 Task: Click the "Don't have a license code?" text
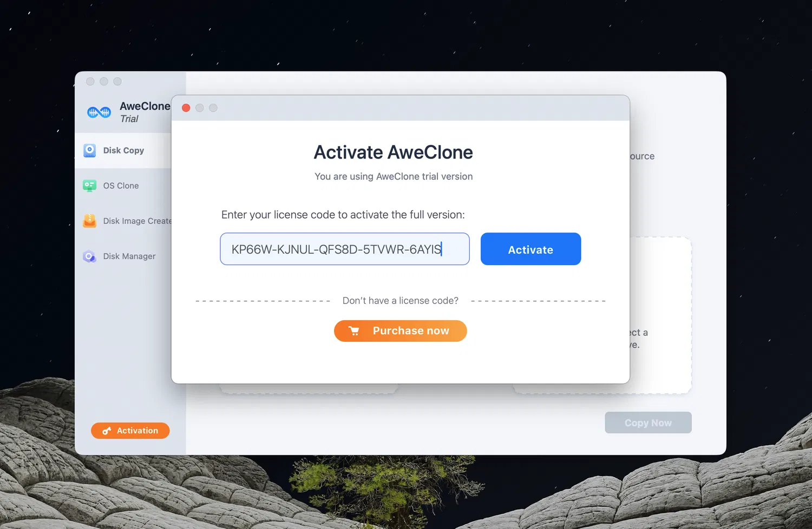[x=401, y=301]
